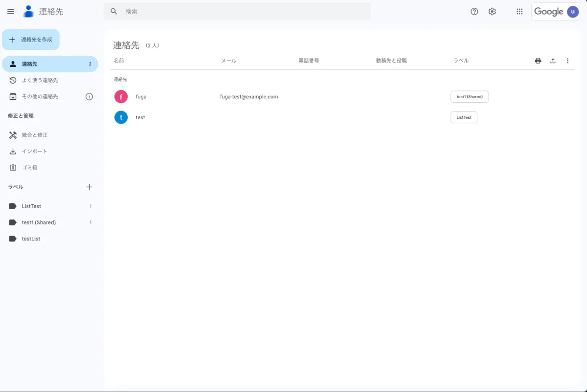Click the print contacts icon
The height and width of the screenshot is (392, 587).
pyautogui.click(x=538, y=61)
